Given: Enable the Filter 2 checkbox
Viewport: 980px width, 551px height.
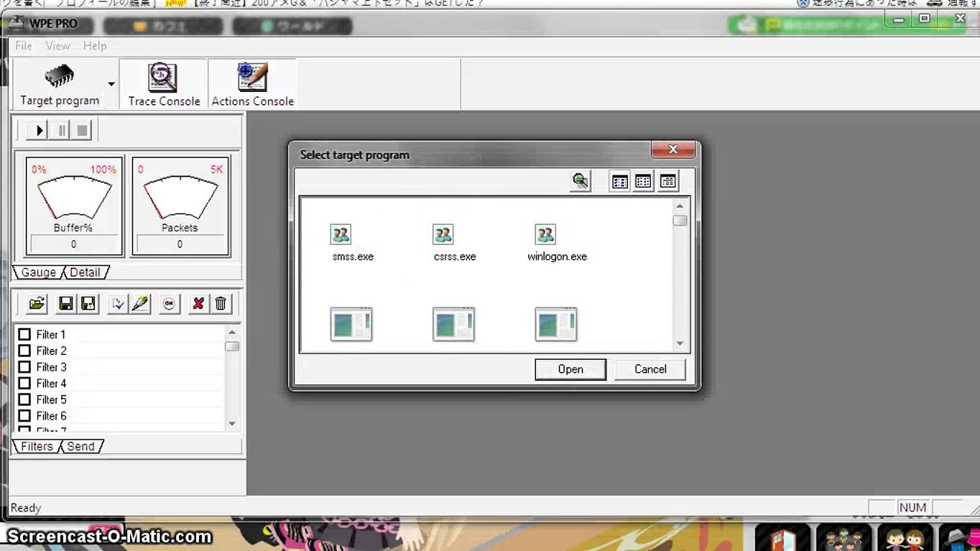Looking at the screenshot, I should click(24, 350).
